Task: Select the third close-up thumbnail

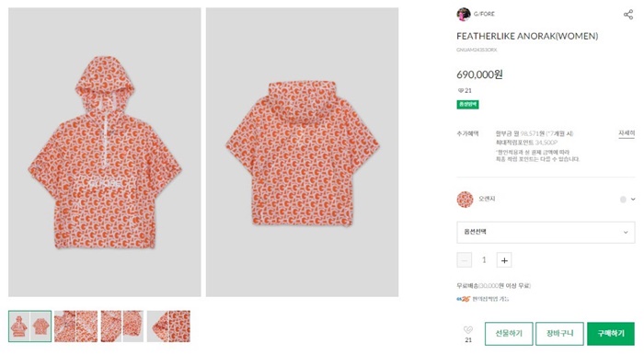Action: 122,326
